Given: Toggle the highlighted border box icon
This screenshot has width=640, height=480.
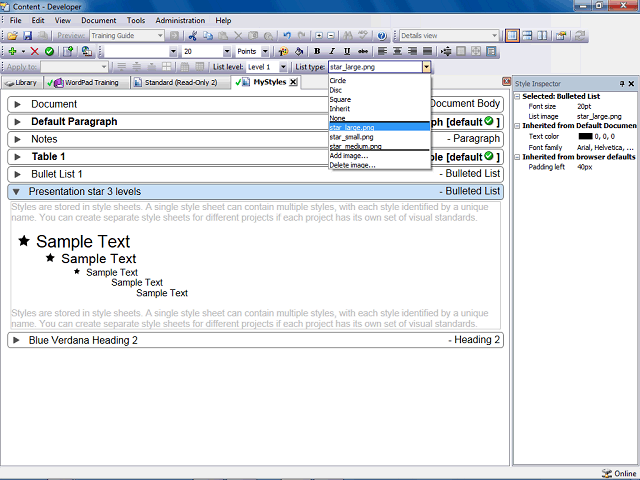Looking at the screenshot, I should tap(491, 51).
